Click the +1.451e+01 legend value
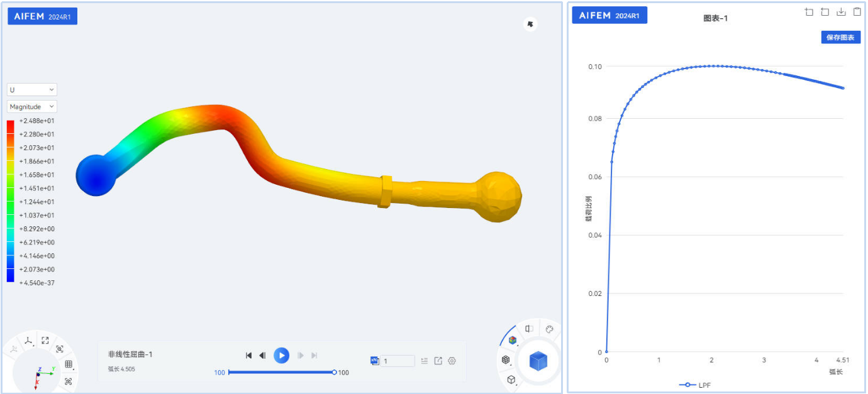 pyautogui.click(x=36, y=188)
